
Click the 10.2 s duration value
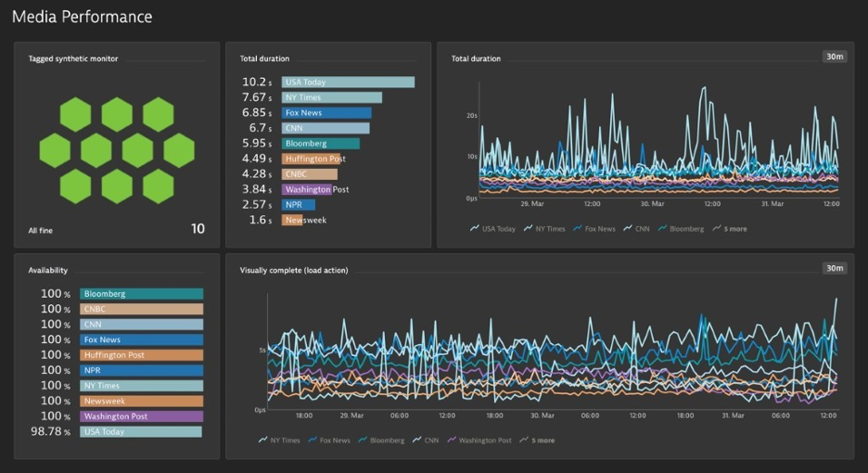(x=257, y=82)
